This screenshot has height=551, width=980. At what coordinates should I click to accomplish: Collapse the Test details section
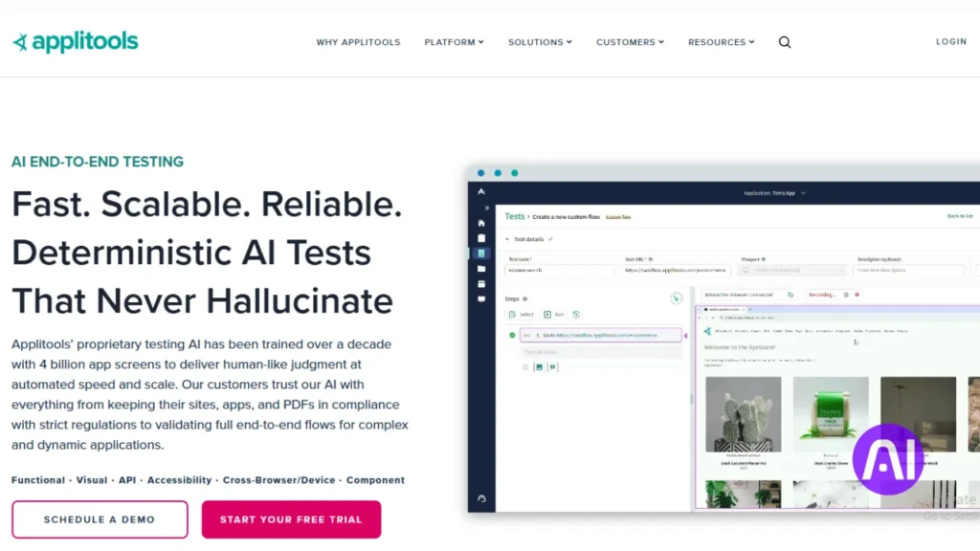(507, 239)
